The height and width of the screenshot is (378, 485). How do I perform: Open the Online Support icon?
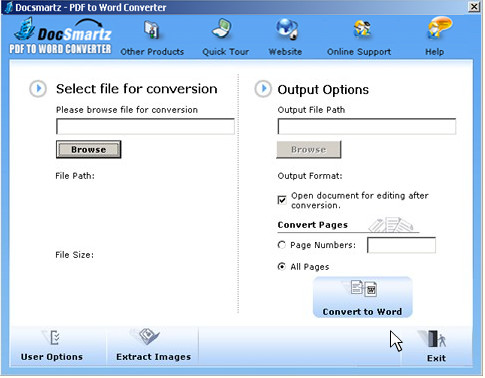click(362, 29)
